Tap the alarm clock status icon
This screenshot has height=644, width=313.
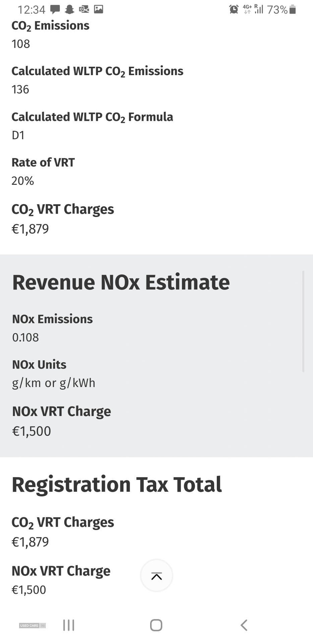click(x=234, y=9)
